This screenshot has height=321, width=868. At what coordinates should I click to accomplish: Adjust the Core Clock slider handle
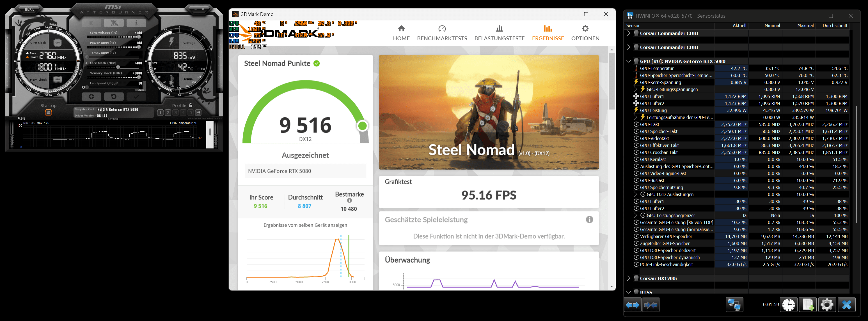pos(118,67)
